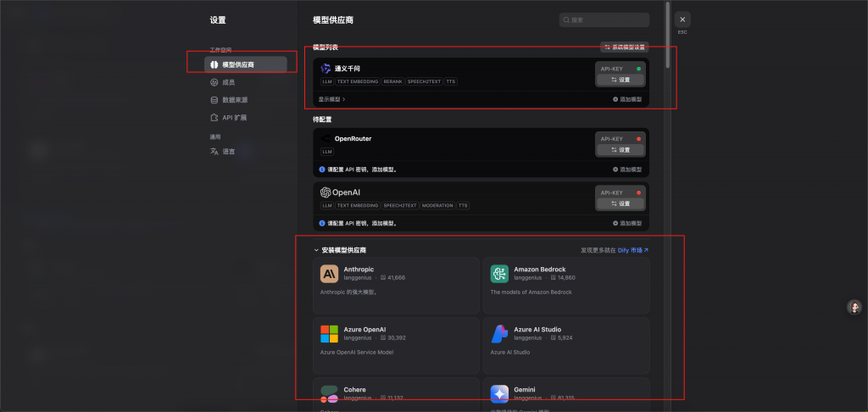Click the 搜索 search field
This screenshot has width=868, height=412.
click(x=604, y=19)
